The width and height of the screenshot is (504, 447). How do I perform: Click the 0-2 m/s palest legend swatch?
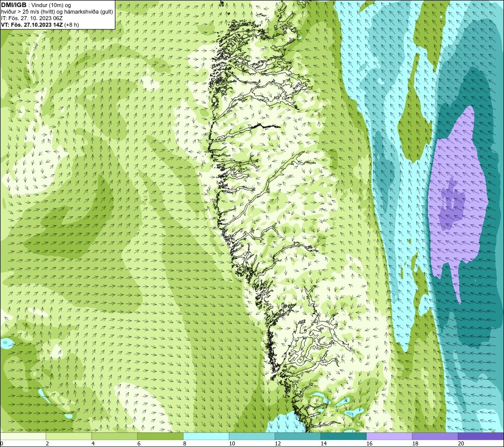[x=23, y=436]
